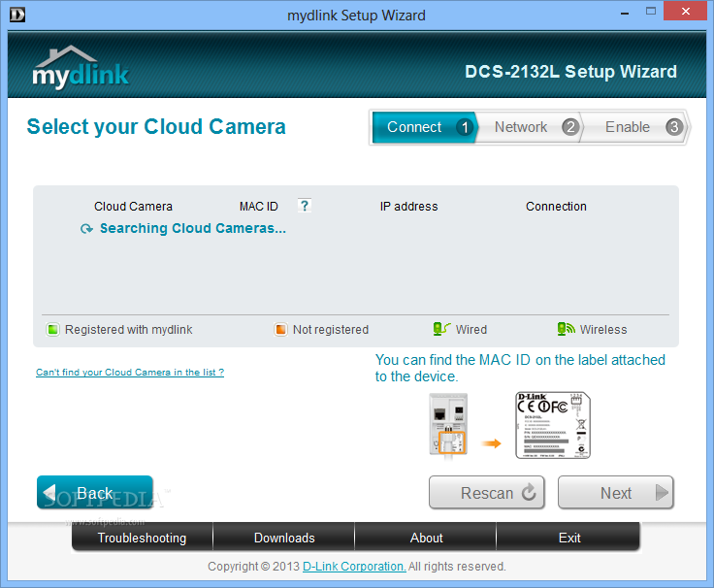
Task: Open Can't find your Cloud Camera link
Action: (x=130, y=373)
